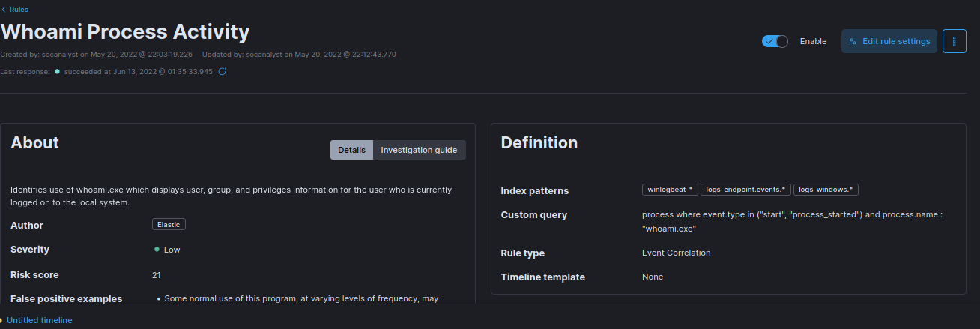Click the Event Correlation rule type

pos(677,253)
